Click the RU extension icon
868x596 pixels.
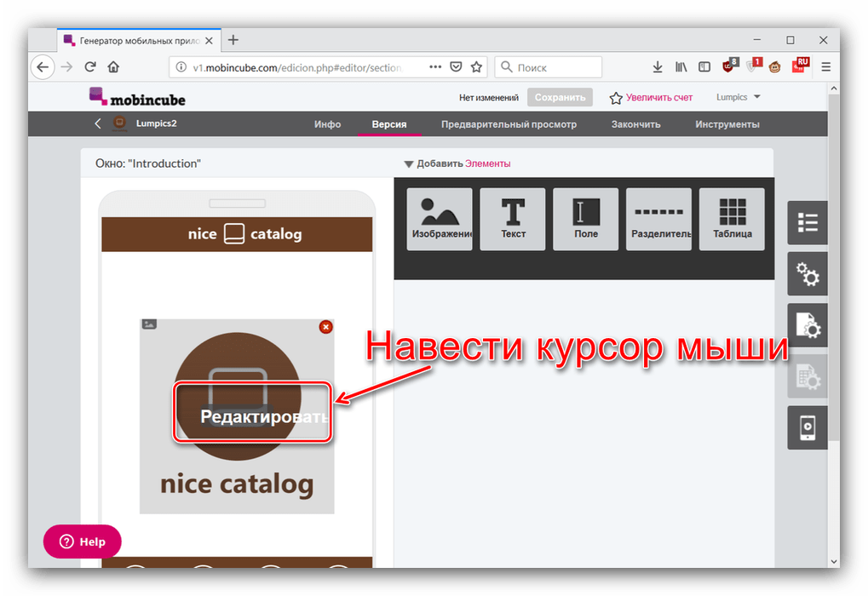point(801,66)
